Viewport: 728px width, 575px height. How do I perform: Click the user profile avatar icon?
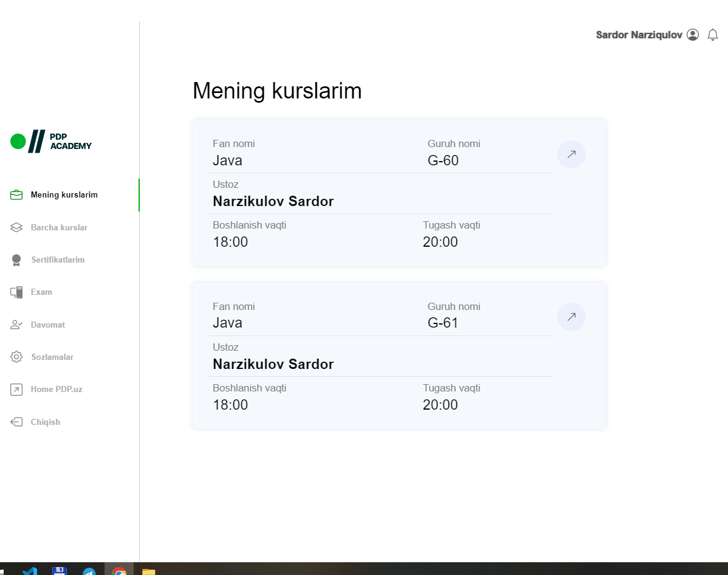693,35
